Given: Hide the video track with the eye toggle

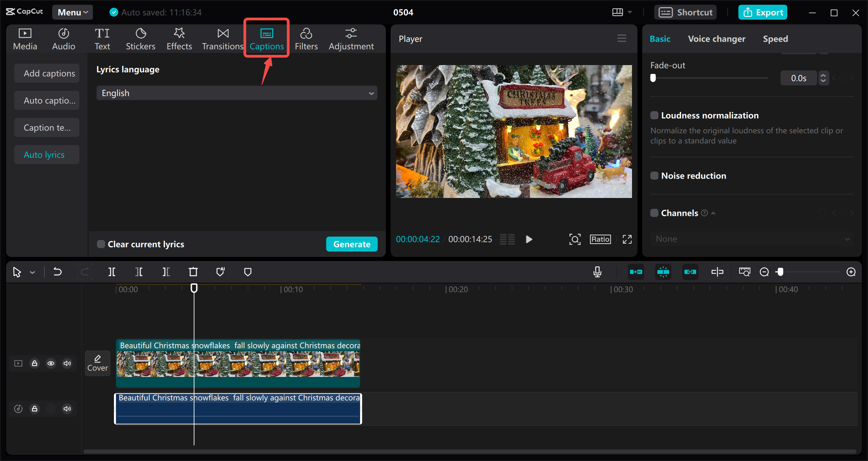Looking at the screenshot, I should point(51,363).
